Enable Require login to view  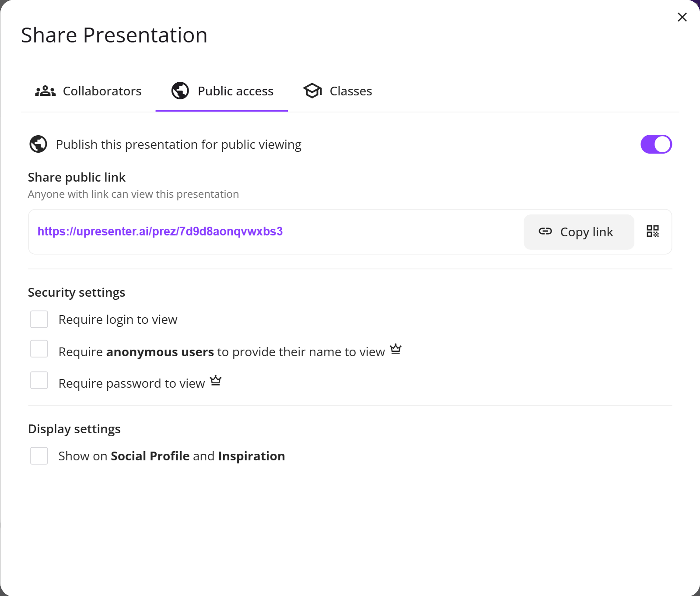click(x=39, y=319)
